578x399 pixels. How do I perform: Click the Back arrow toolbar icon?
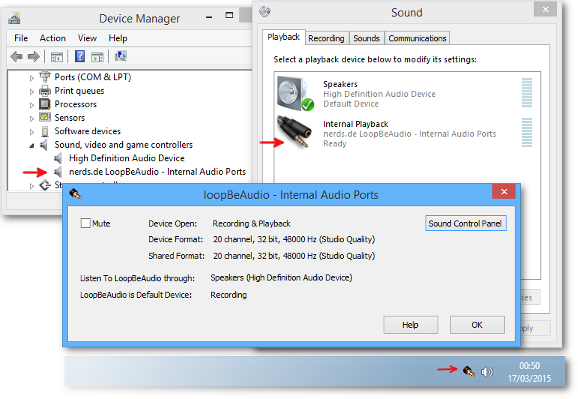point(17,56)
